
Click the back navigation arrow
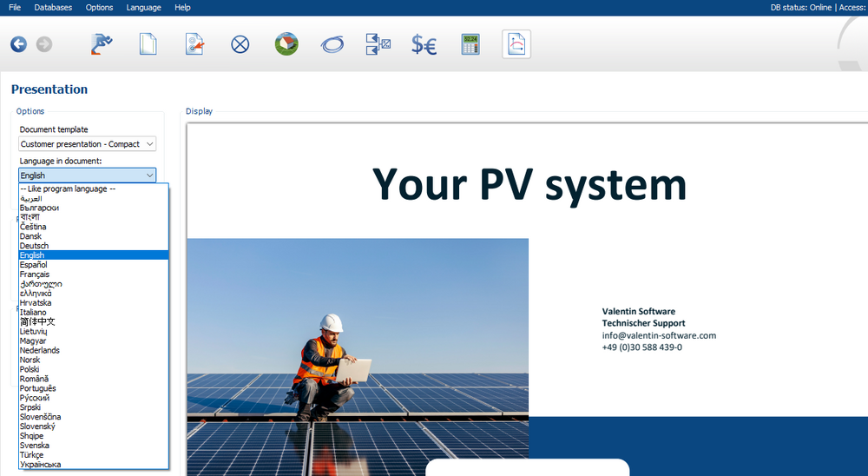[18, 44]
